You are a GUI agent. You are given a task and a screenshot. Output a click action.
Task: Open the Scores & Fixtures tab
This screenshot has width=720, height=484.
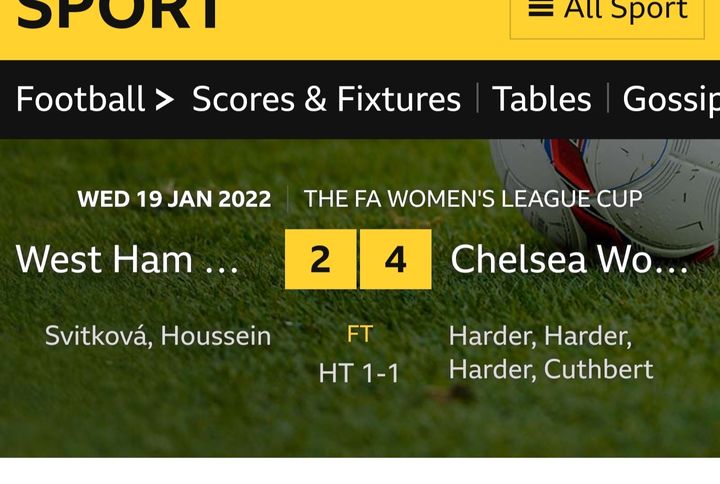pyautogui.click(x=326, y=99)
